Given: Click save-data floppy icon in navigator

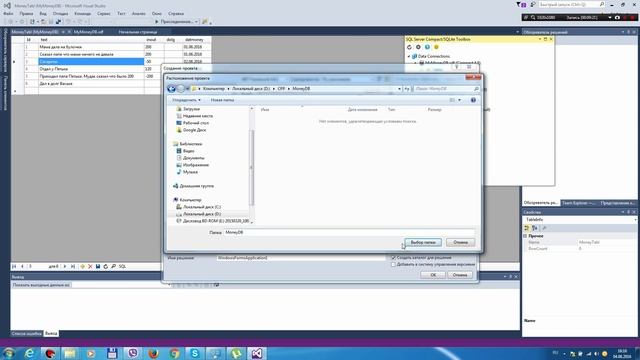Looking at the screenshot, I should tap(98, 267).
